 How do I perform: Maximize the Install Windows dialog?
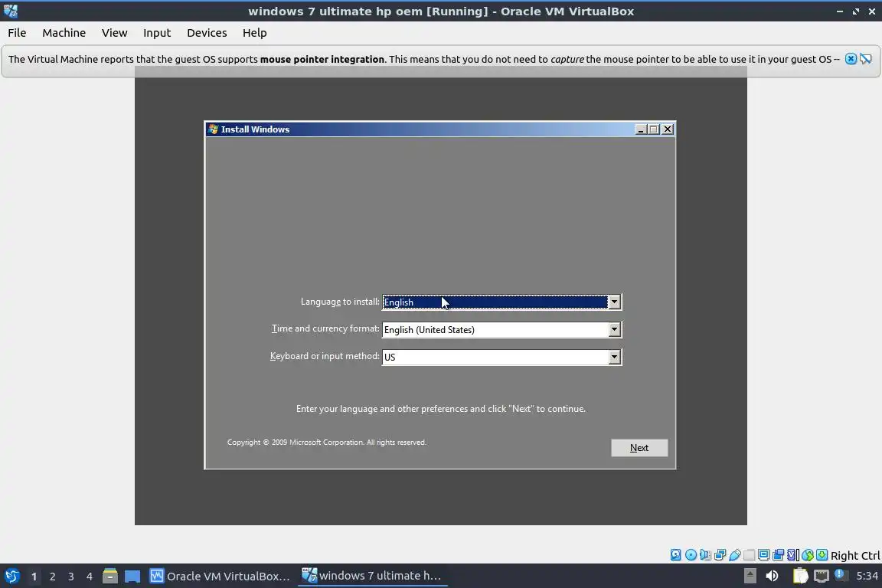(x=654, y=129)
